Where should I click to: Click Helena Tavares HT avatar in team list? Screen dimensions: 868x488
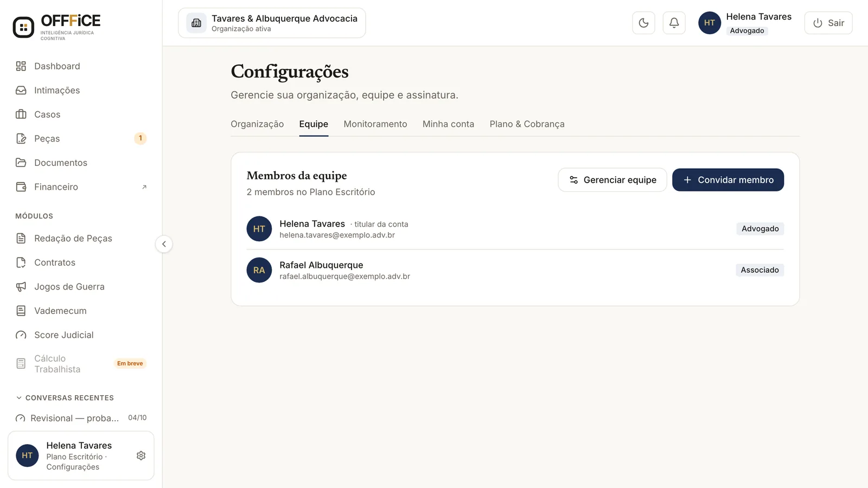[259, 229]
